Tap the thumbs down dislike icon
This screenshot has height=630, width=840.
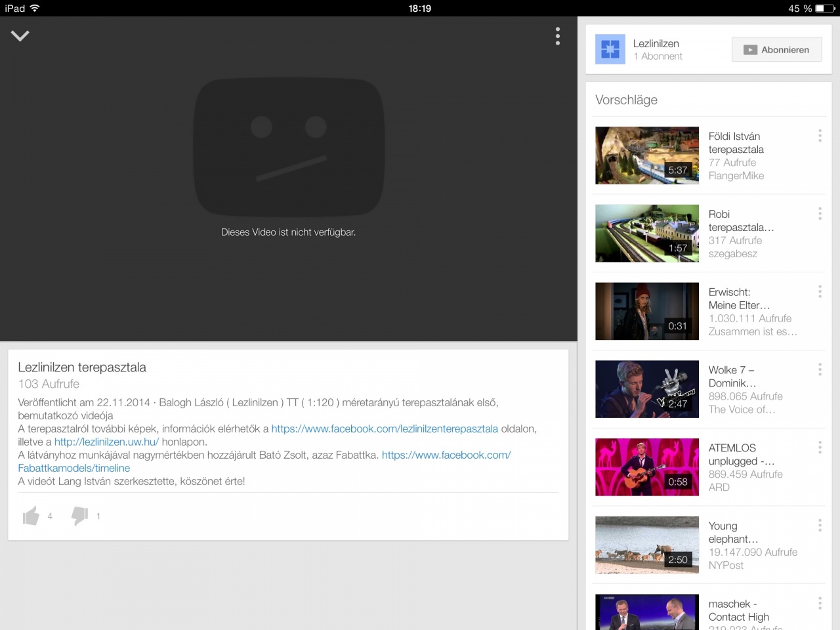click(80, 516)
